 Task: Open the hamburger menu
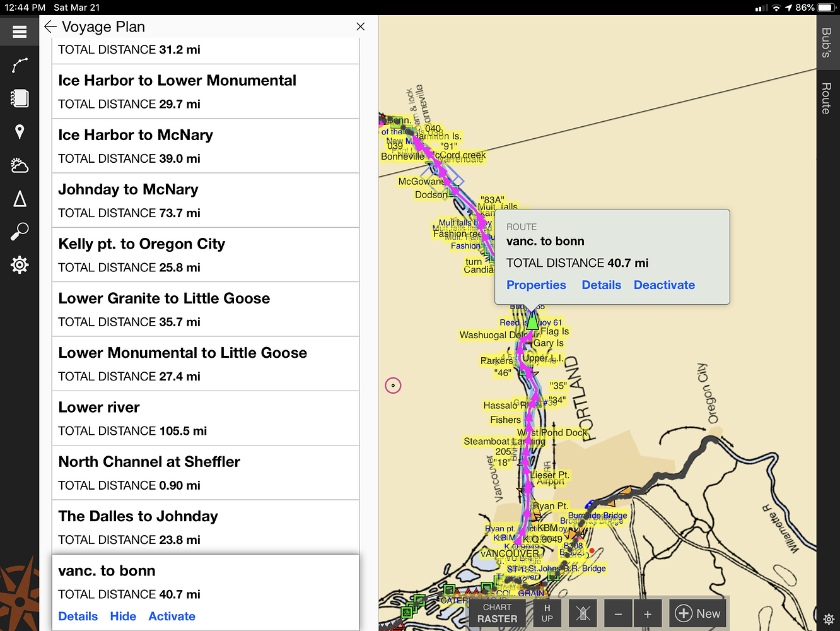point(20,32)
